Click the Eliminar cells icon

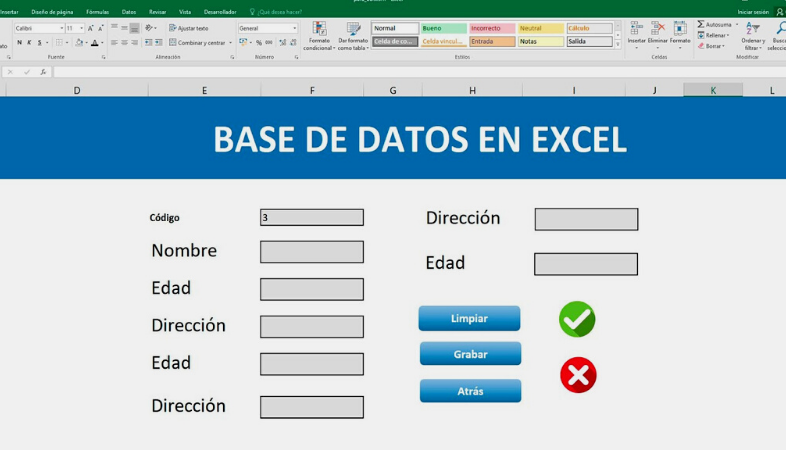(x=658, y=29)
